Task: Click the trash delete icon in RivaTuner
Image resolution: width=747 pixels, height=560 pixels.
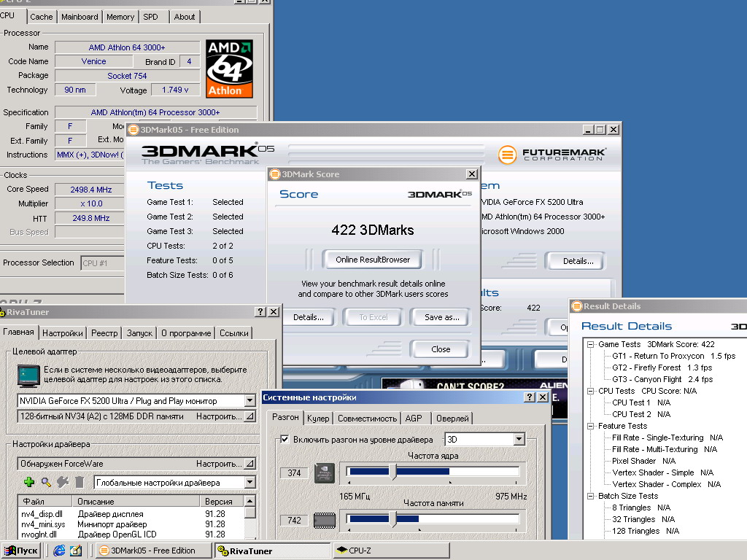Action: pos(80,482)
